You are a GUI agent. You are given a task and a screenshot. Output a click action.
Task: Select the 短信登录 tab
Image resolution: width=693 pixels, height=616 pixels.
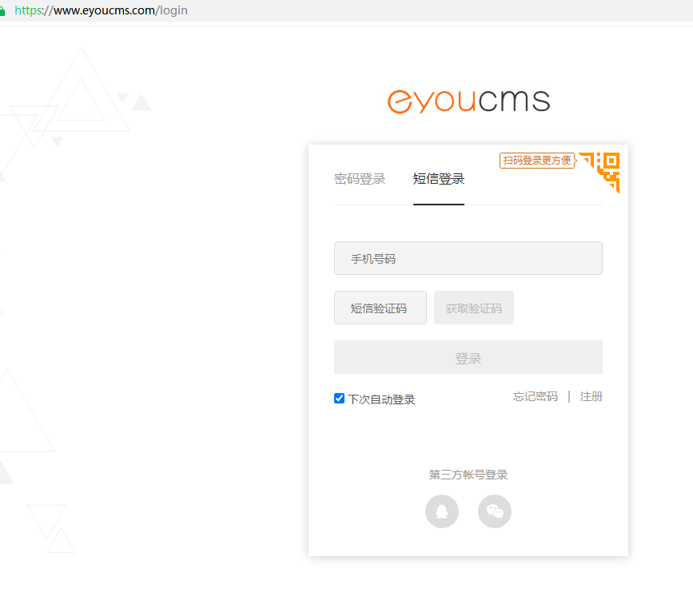[x=439, y=178]
